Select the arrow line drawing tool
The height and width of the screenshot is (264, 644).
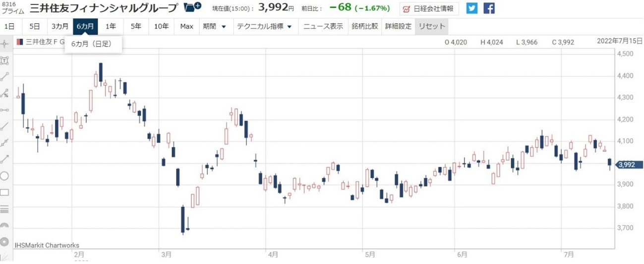[5, 159]
